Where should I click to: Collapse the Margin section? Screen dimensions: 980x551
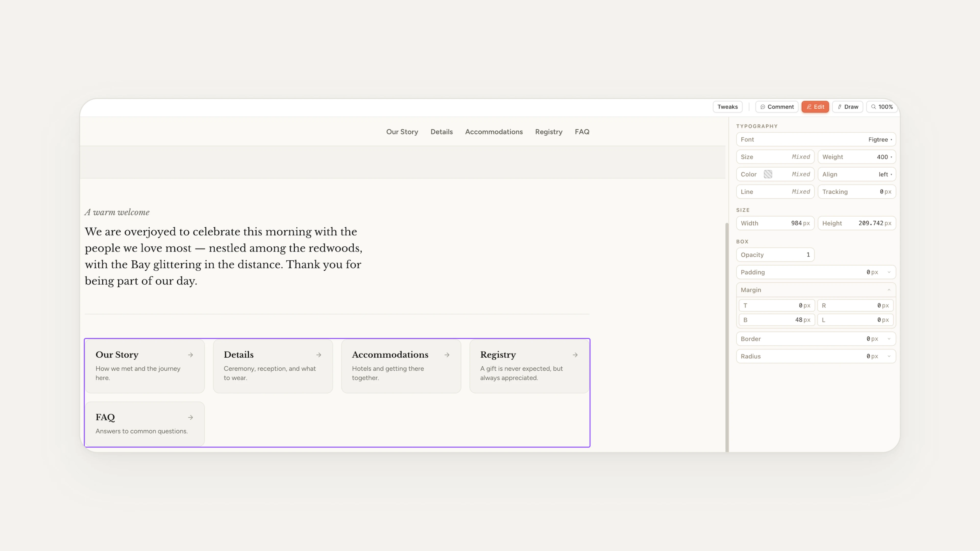(x=889, y=290)
